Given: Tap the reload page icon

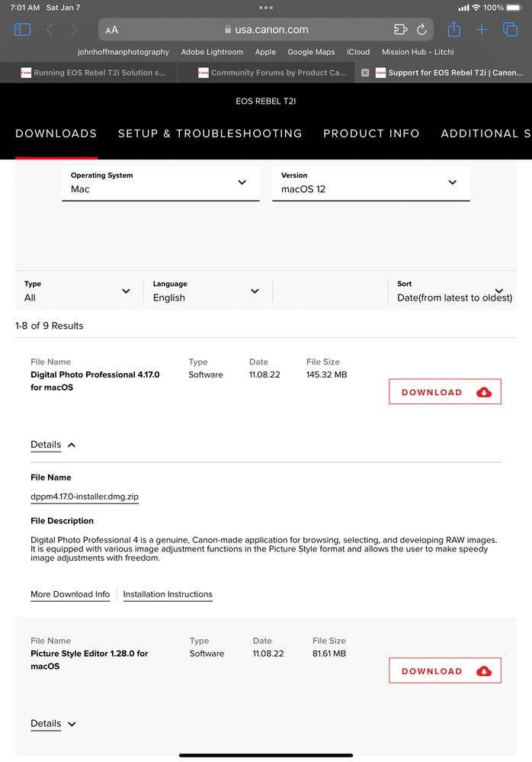Looking at the screenshot, I should coord(421,30).
